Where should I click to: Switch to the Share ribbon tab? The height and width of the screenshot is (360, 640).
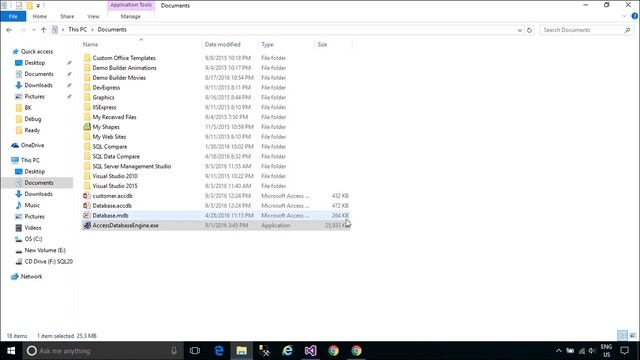(x=67, y=16)
